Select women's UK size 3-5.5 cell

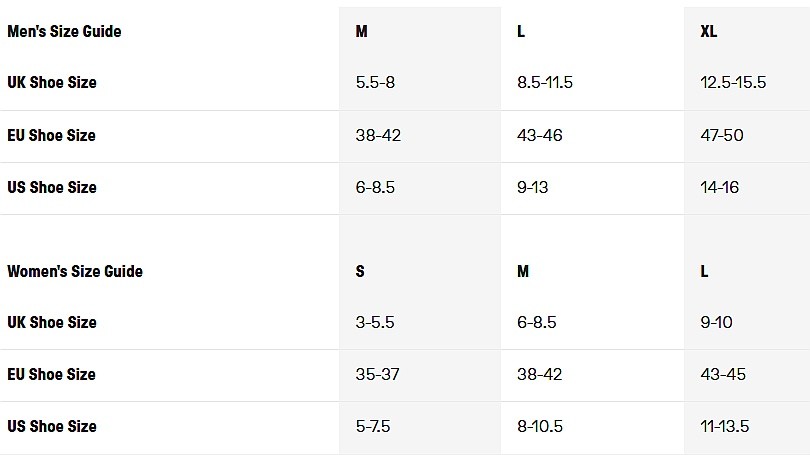(x=375, y=322)
